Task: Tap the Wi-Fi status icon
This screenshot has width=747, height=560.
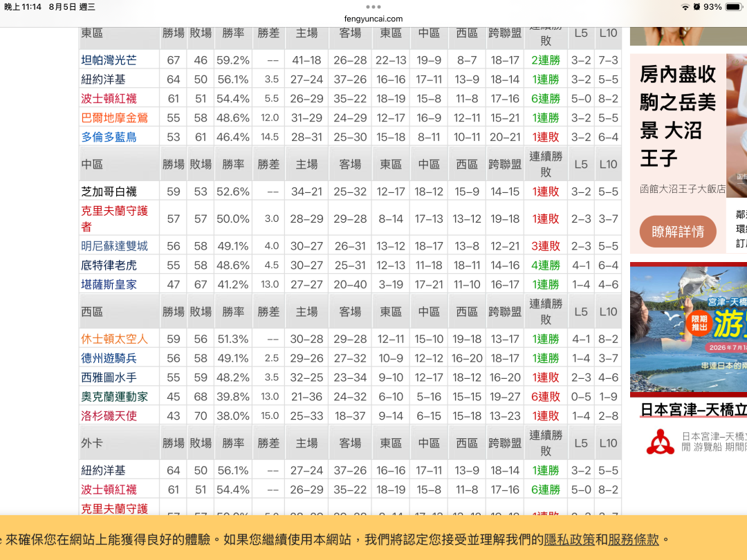Action: [x=685, y=7]
